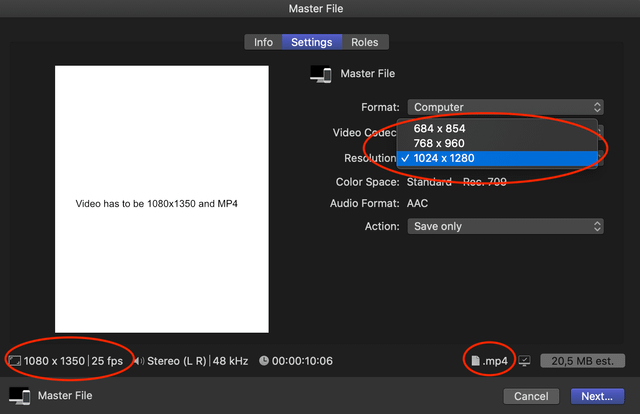Click the Master File device icon beside the settings title
The width and height of the screenshot is (640, 414).
(x=321, y=74)
